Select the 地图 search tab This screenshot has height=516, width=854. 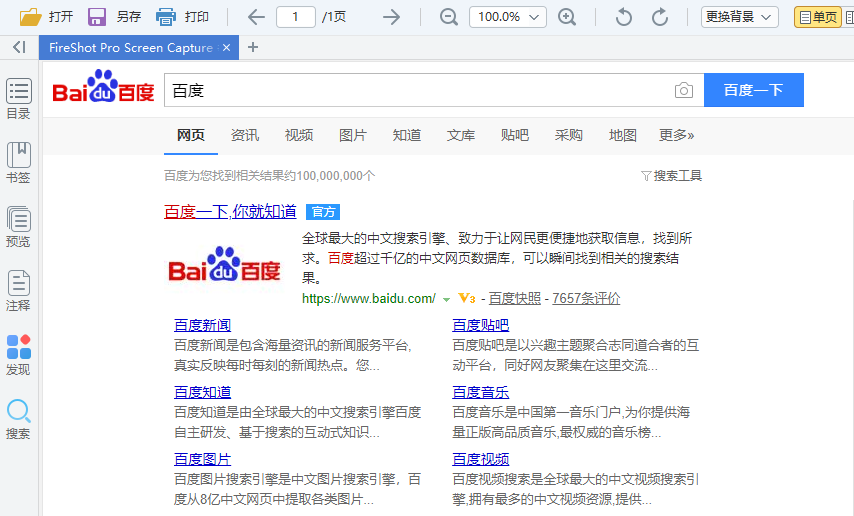click(623, 135)
